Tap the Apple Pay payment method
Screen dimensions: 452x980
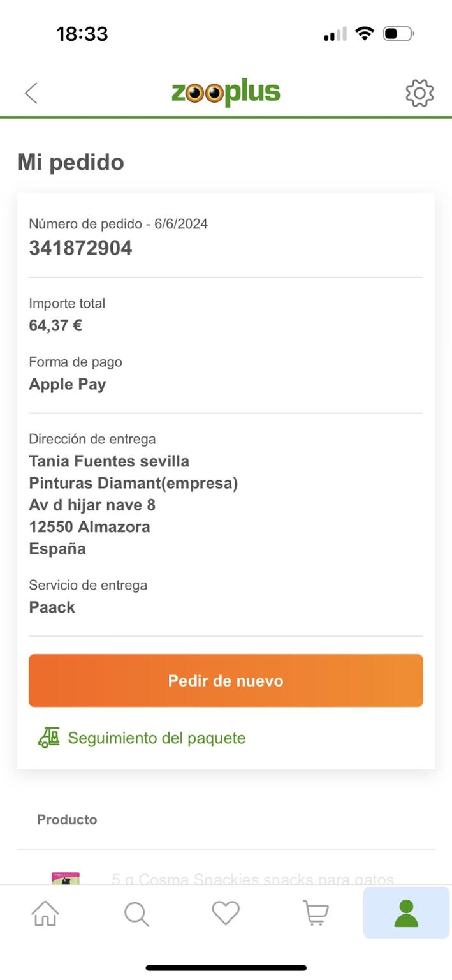pos(68,384)
